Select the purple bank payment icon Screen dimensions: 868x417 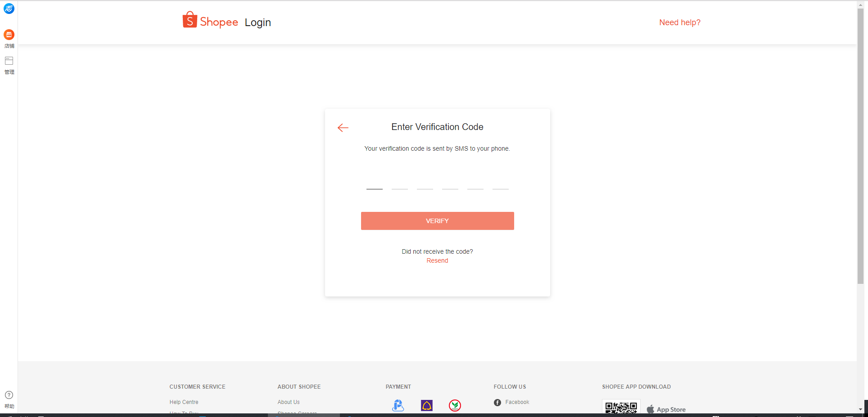pyautogui.click(x=427, y=405)
